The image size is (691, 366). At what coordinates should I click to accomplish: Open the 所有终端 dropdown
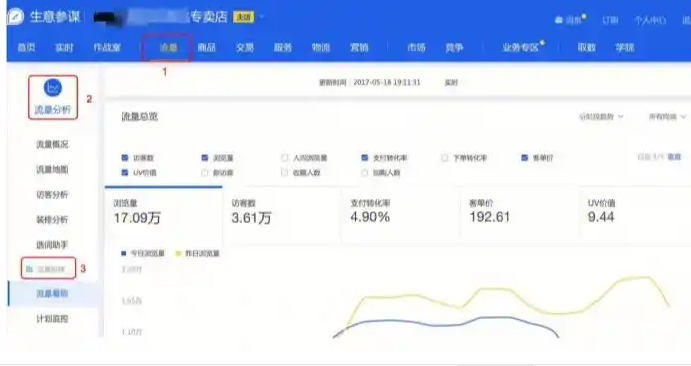pos(667,117)
